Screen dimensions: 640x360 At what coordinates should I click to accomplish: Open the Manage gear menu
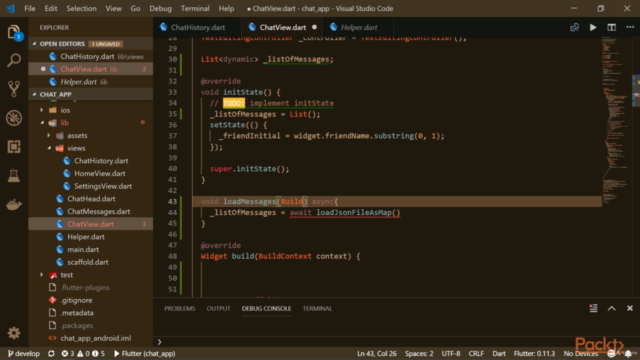click(x=14, y=333)
